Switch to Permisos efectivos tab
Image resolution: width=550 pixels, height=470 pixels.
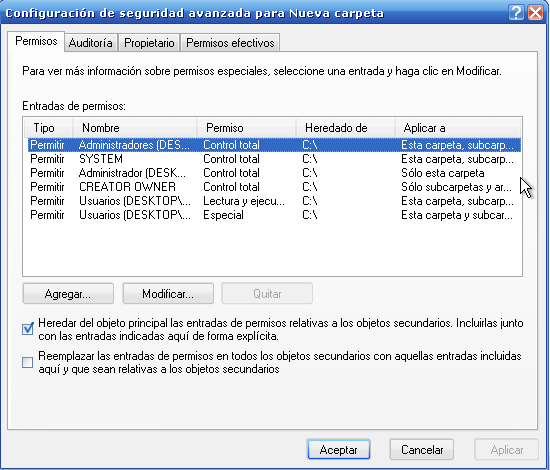click(230, 43)
